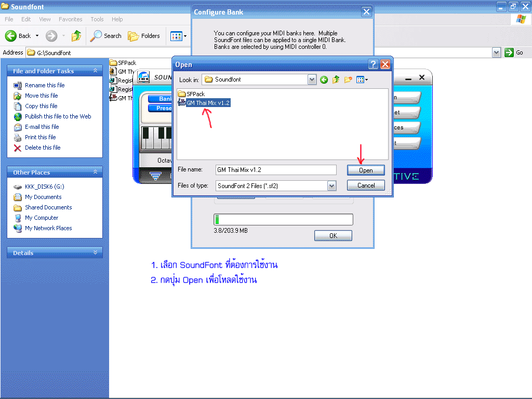Image resolution: width=532 pixels, height=399 pixels.
Task: Open KKK_DISK6 (G:) drive icon
Action: point(18,187)
